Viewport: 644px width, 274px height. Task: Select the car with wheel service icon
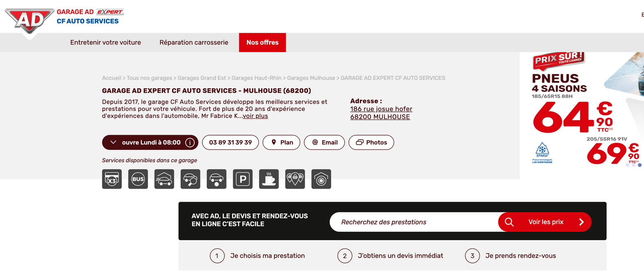(217, 179)
